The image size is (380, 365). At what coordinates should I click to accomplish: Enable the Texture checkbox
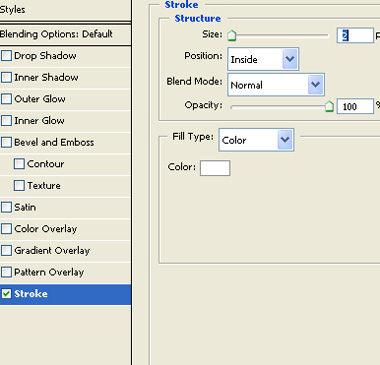pos(19,186)
